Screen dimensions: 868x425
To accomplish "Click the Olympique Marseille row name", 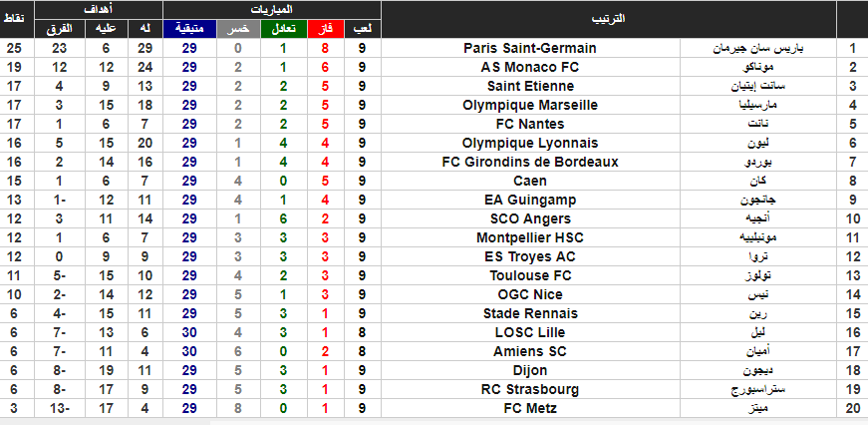I will (530, 105).
